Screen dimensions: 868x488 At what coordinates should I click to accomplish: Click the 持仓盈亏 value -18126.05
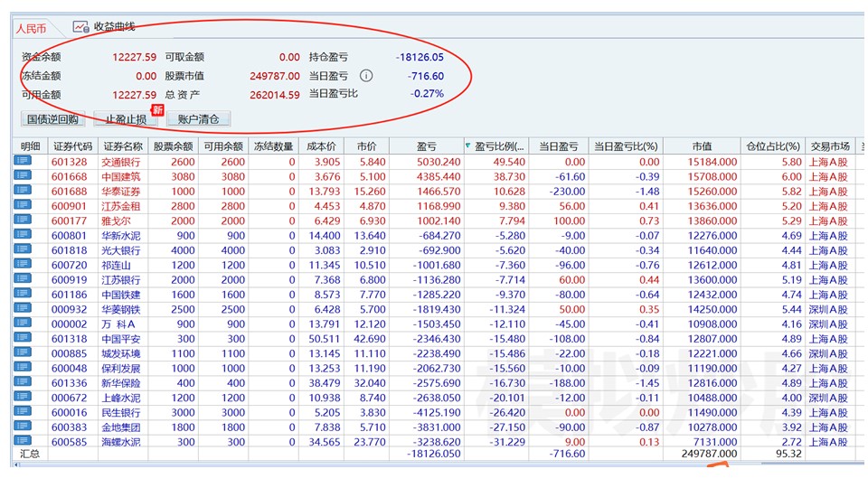(420, 57)
